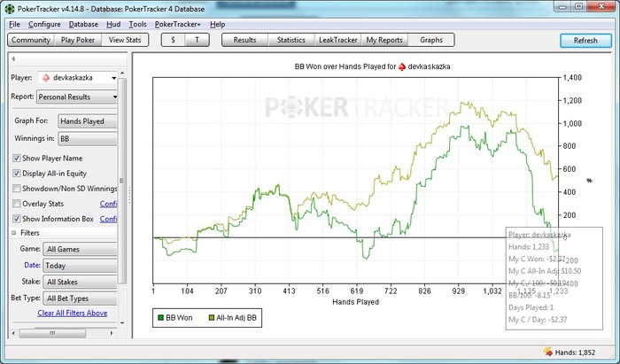Screen dimensions: 620x364
Task: Switch to the My Reports tab
Action: [x=384, y=40]
